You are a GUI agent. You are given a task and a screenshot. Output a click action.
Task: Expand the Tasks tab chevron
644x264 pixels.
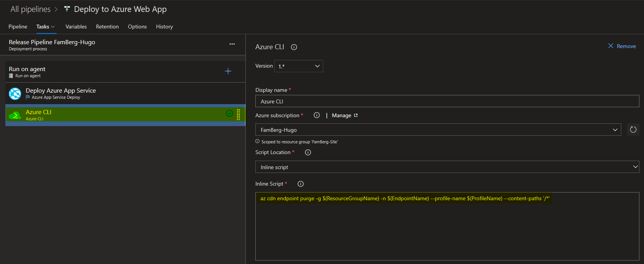(x=53, y=27)
